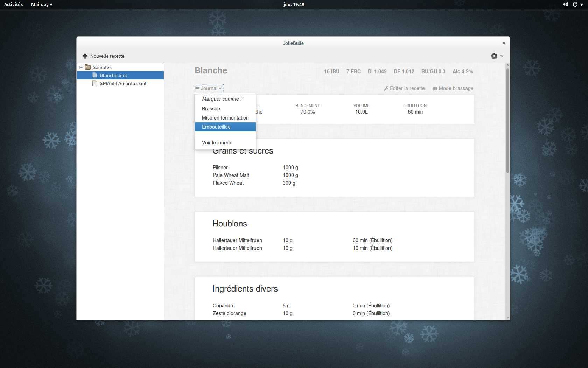Close the JolieBulle window

click(504, 43)
